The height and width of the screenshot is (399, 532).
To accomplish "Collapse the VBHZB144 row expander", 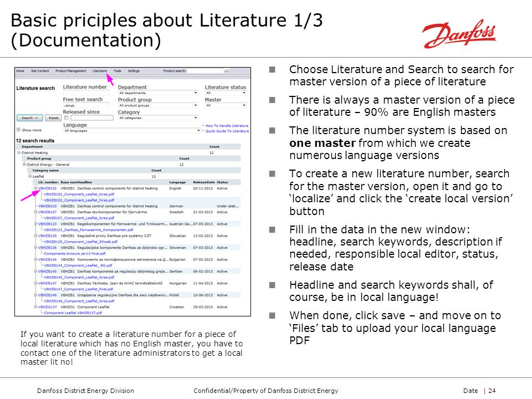I will tap(35, 259).
